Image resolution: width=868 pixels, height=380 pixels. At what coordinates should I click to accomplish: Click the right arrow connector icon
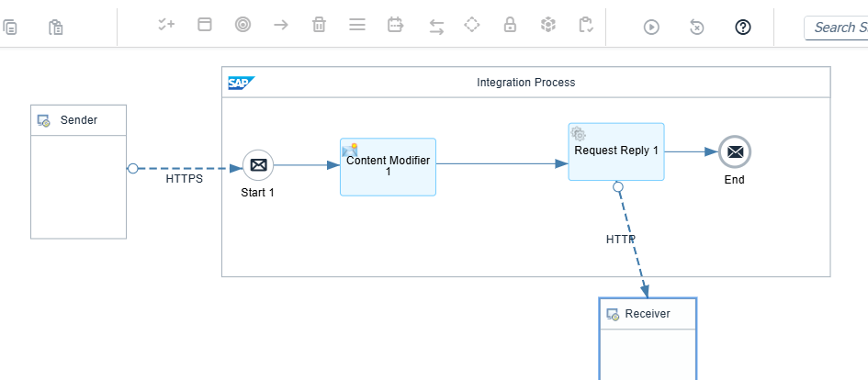pyautogui.click(x=281, y=25)
